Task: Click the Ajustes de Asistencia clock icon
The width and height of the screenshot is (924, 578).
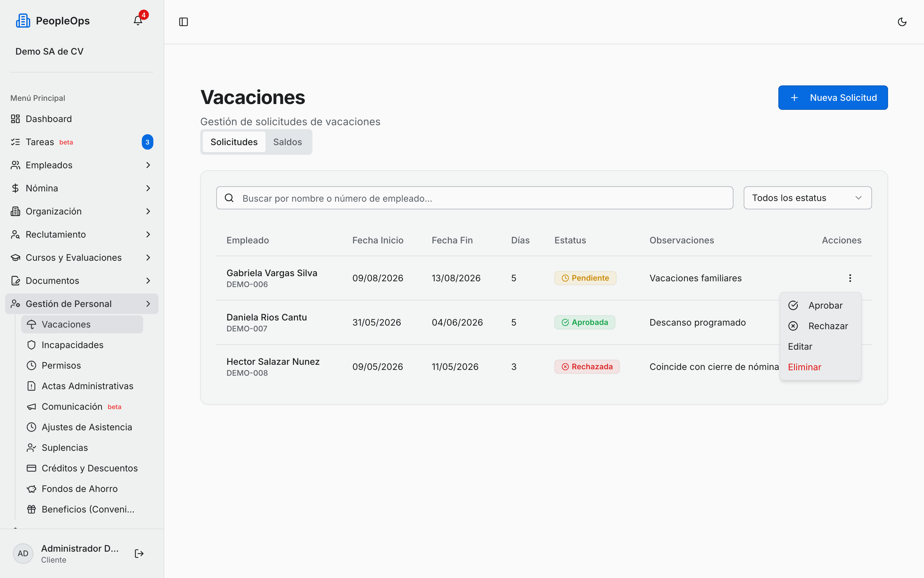Action: coord(31,427)
